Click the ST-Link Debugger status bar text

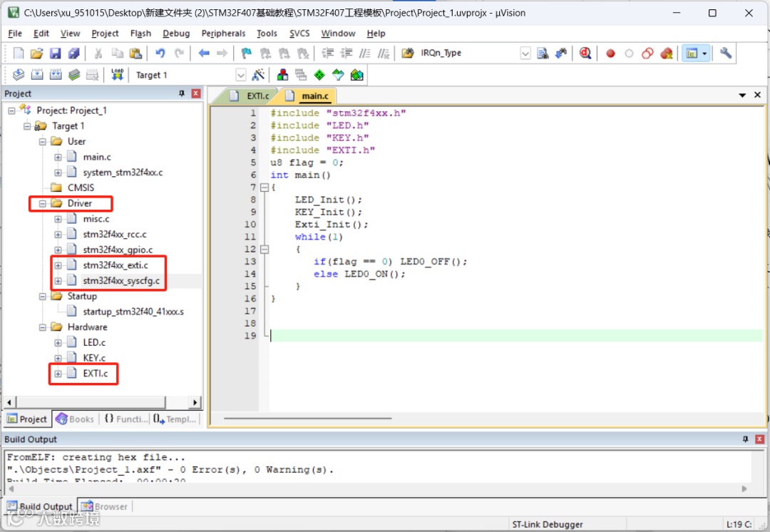548,525
